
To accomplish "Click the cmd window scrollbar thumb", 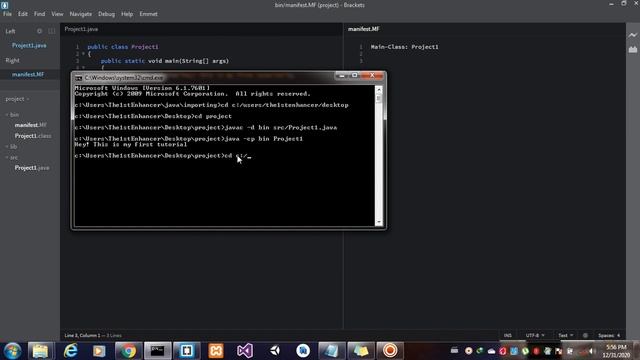I will pyautogui.click(x=379, y=98).
